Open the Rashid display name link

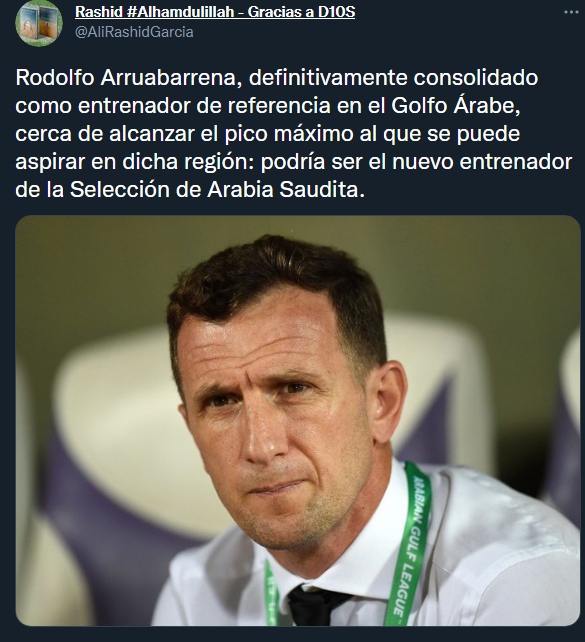215,12
